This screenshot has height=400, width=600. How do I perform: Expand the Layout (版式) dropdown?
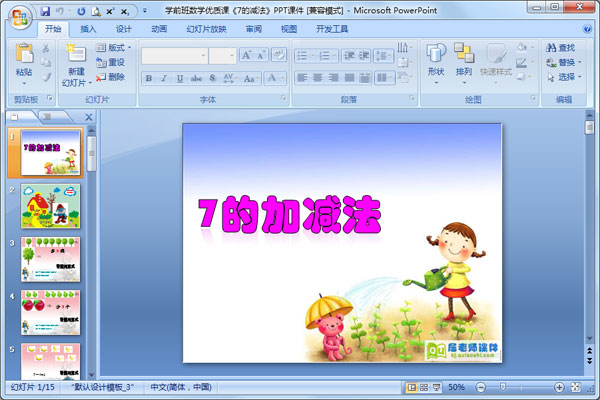pos(114,47)
